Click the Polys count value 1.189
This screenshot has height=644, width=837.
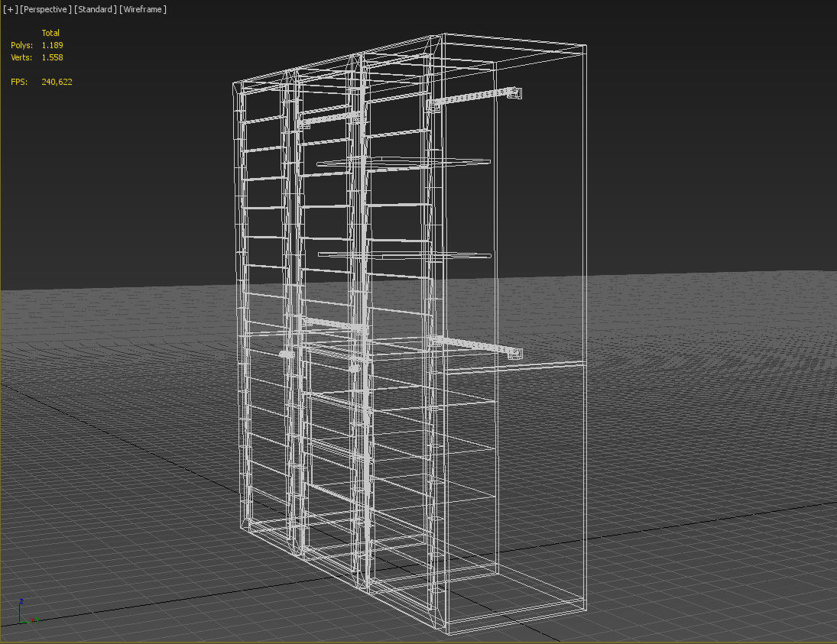pyautogui.click(x=52, y=45)
